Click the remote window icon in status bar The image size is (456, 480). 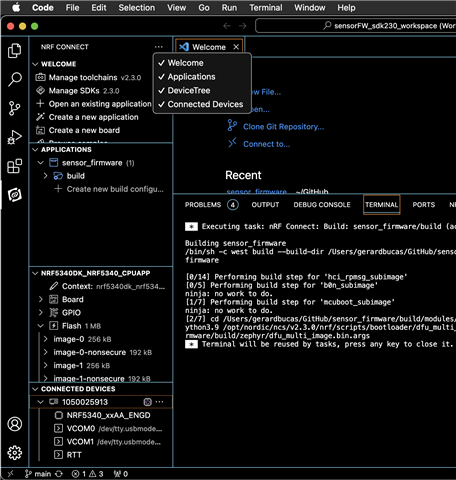coord(11,473)
